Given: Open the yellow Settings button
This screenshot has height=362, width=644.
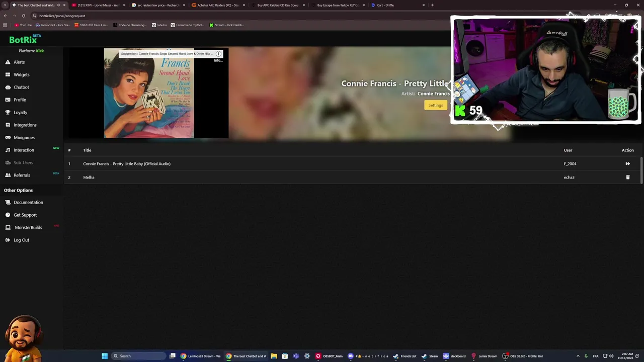Looking at the screenshot, I should 436,105.
